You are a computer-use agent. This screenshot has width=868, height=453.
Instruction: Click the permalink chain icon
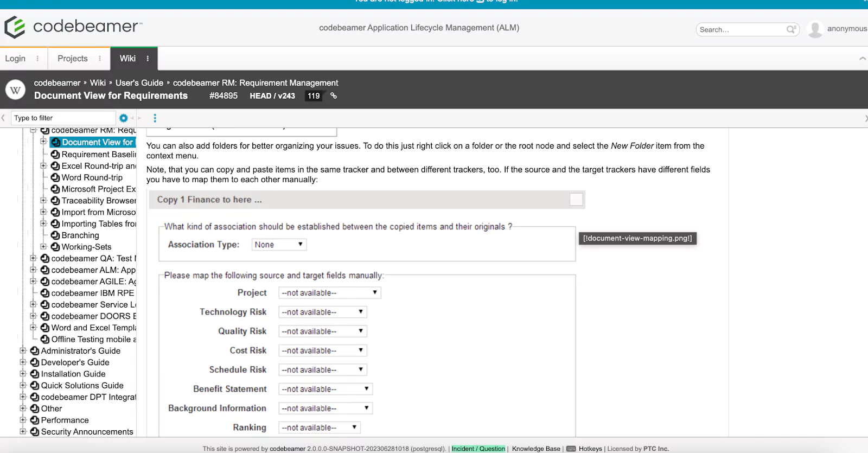(x=334, y=95)
